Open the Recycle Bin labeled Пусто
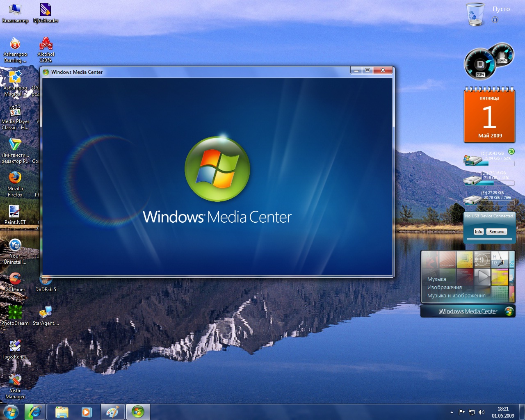525x420 pixels. coord(476,15)
